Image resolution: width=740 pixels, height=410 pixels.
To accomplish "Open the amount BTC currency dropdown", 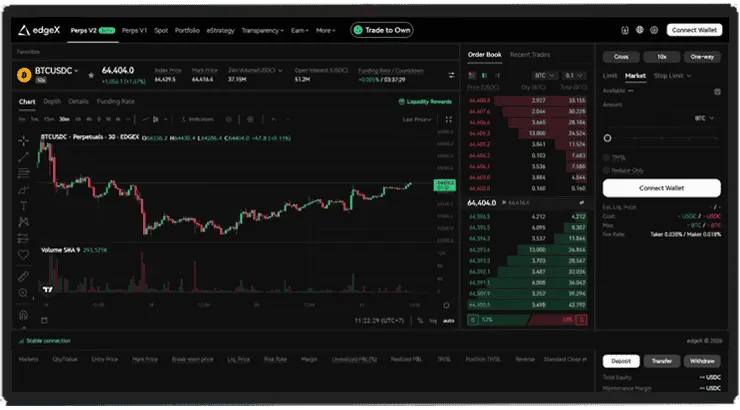I will pos(704,118).
